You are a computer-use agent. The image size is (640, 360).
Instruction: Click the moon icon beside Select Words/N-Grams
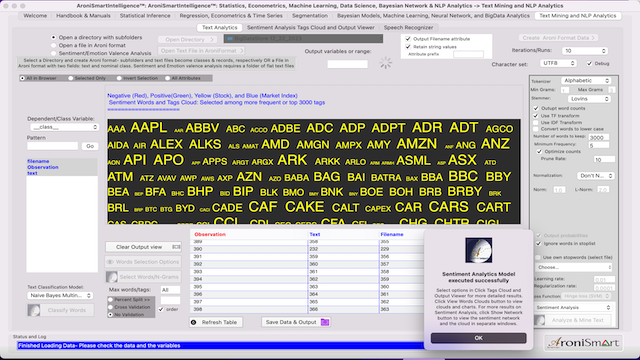pos(112,277)
